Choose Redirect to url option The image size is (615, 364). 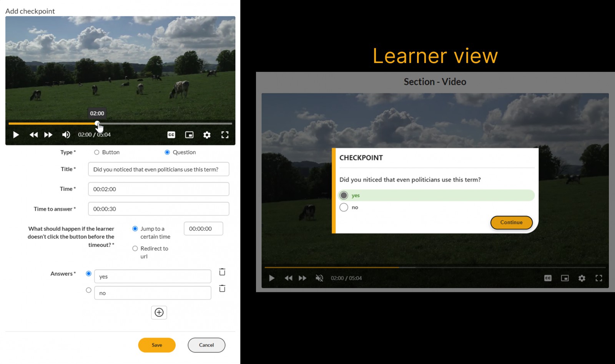(x=135, y=248)
